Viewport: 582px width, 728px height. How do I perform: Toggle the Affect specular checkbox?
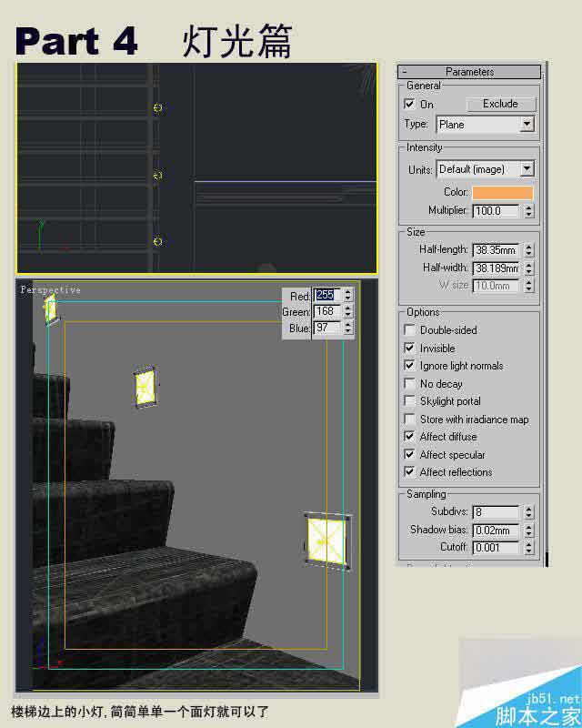(409, 454)
